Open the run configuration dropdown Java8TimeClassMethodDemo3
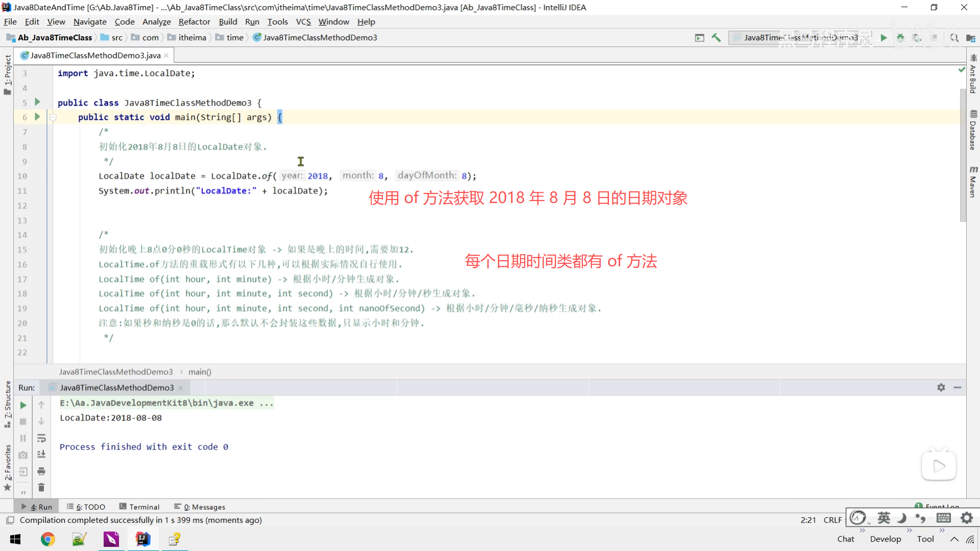The image size is (980, 551). point(800,38)
